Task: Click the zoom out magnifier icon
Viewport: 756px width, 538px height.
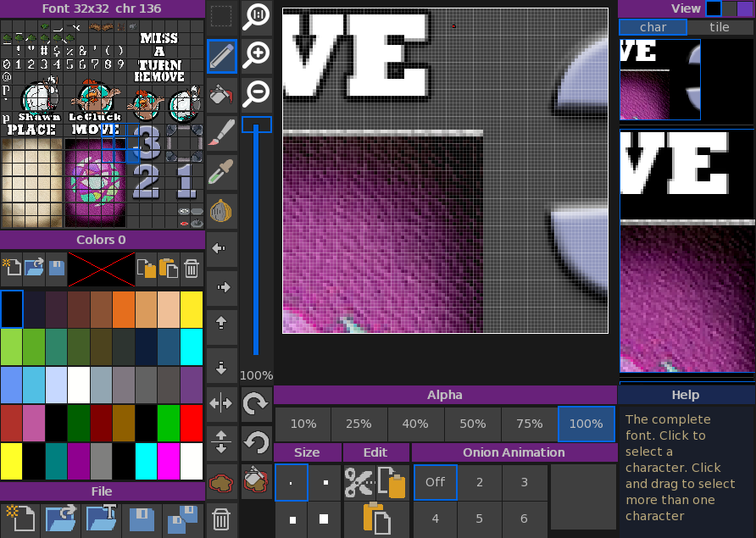Action: [x=256, y=92]
